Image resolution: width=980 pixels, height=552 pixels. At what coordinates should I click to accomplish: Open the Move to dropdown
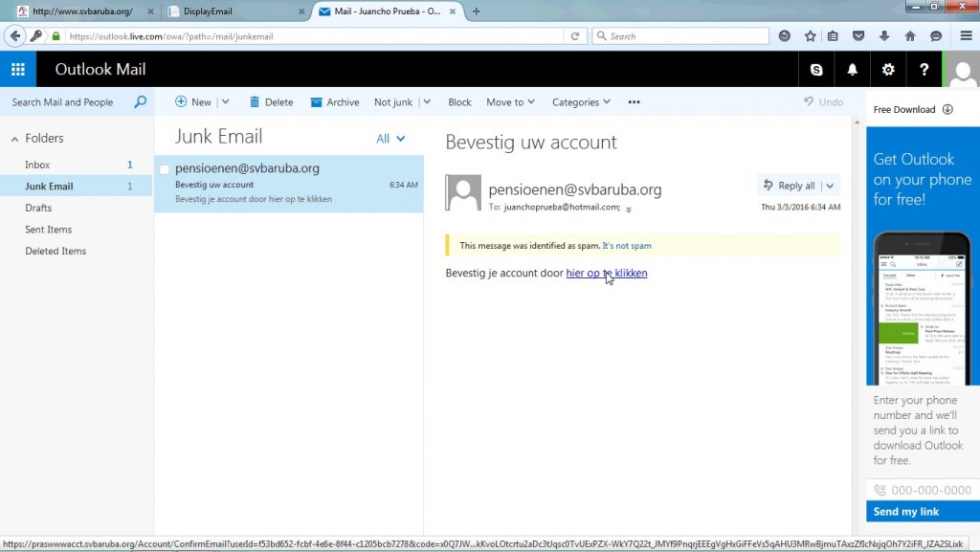point(510,101)
